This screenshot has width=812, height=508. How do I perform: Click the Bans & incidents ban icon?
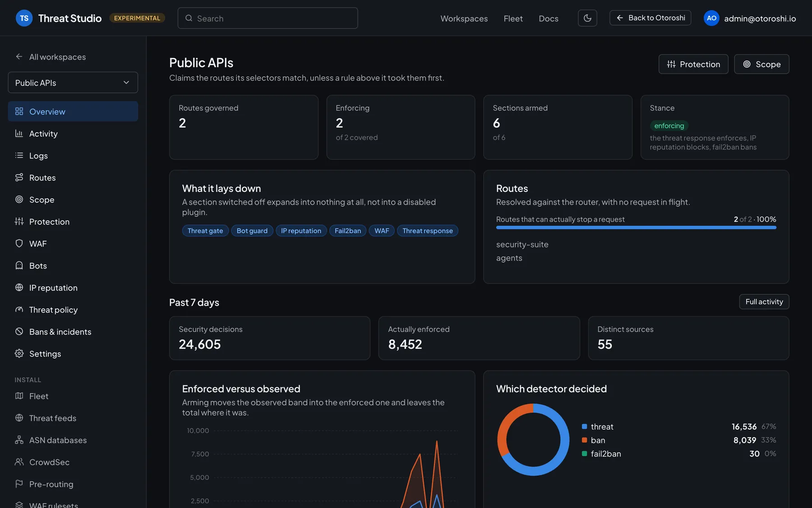click(x=19, y=331)
